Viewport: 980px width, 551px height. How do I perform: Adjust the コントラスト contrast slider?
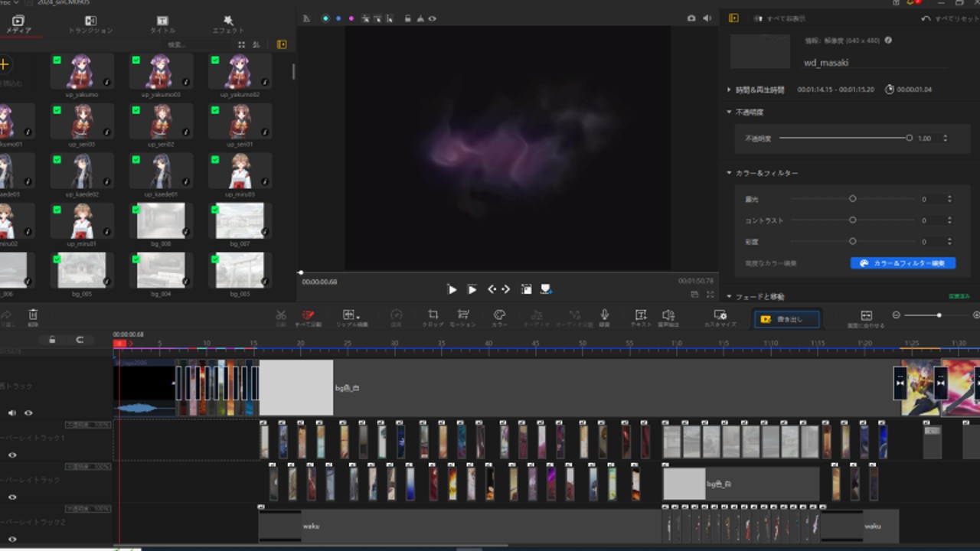[852, 220]
